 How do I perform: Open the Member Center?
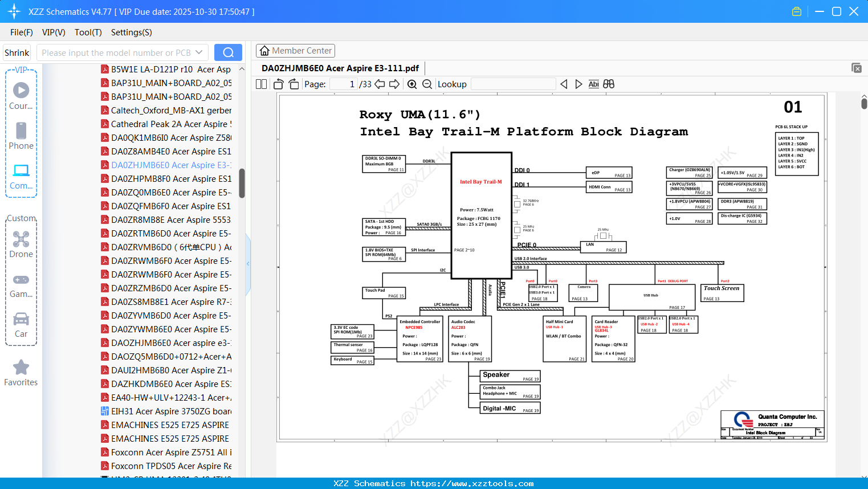tap(295, 51)
